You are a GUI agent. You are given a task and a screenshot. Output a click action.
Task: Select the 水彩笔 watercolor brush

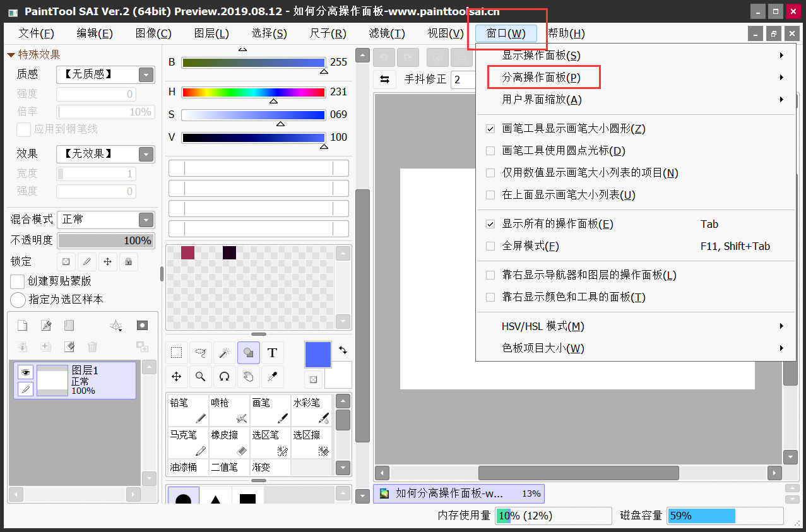tap(311, 411)
